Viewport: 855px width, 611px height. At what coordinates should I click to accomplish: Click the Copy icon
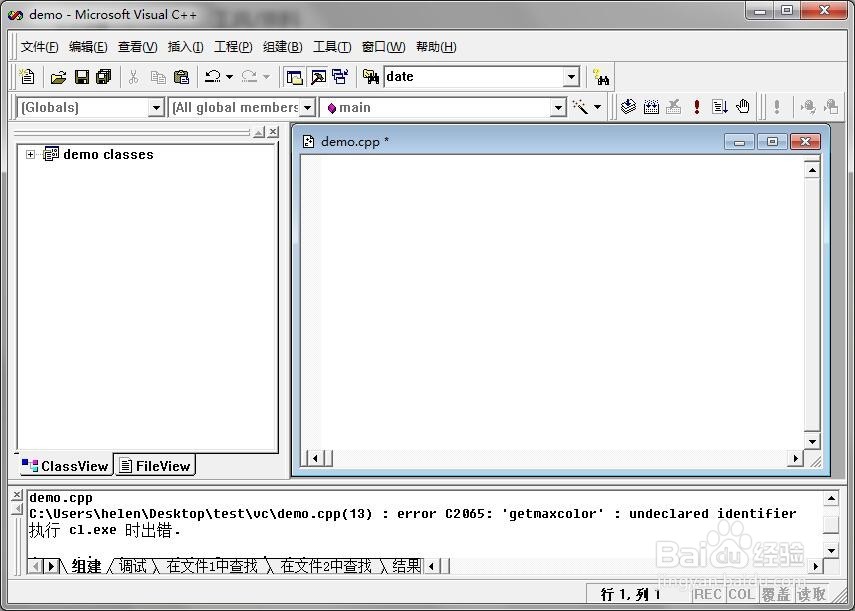tap(158, 77)
